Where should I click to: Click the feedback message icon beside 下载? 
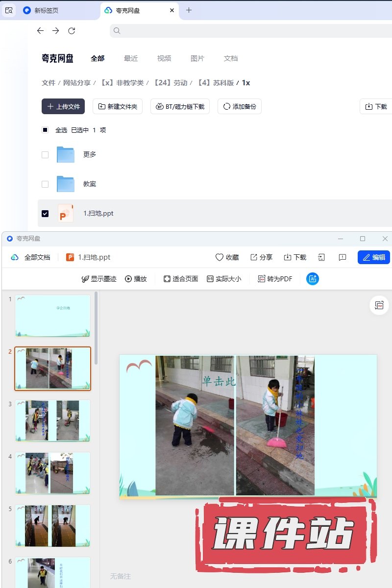pos(343,257)
